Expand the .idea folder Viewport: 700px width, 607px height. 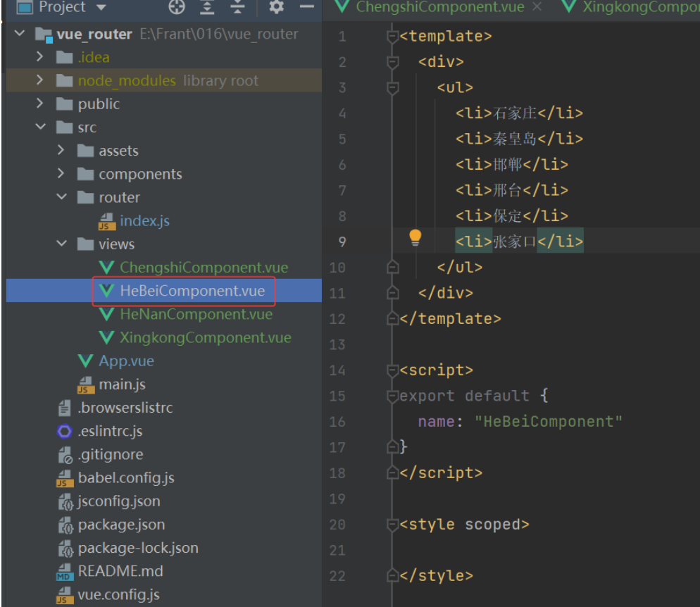[39, 56]
